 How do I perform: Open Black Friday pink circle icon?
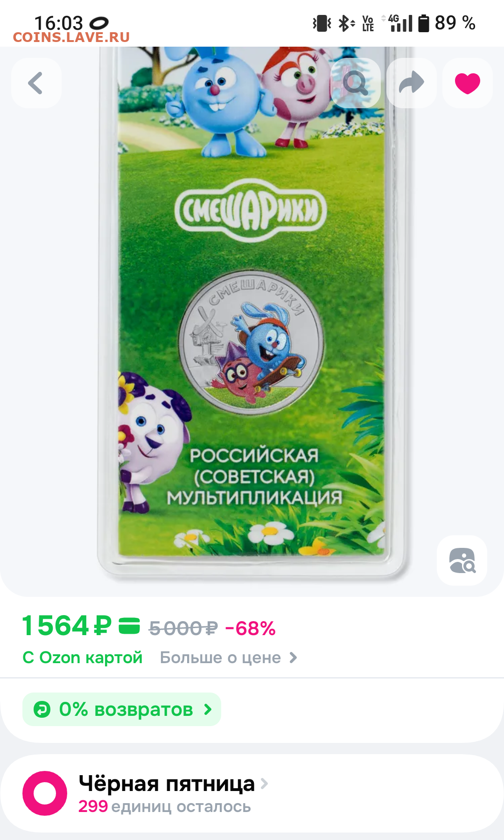pyautogui.click(x=45, y=793)
